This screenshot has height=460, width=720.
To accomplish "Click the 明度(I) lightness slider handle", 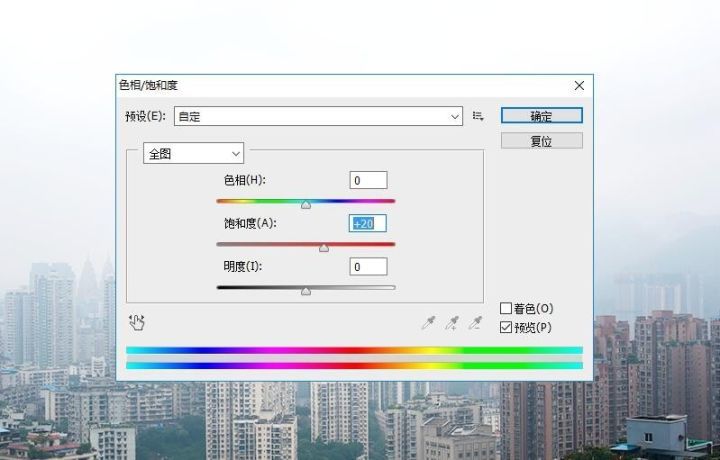I will tap(306, 292).
